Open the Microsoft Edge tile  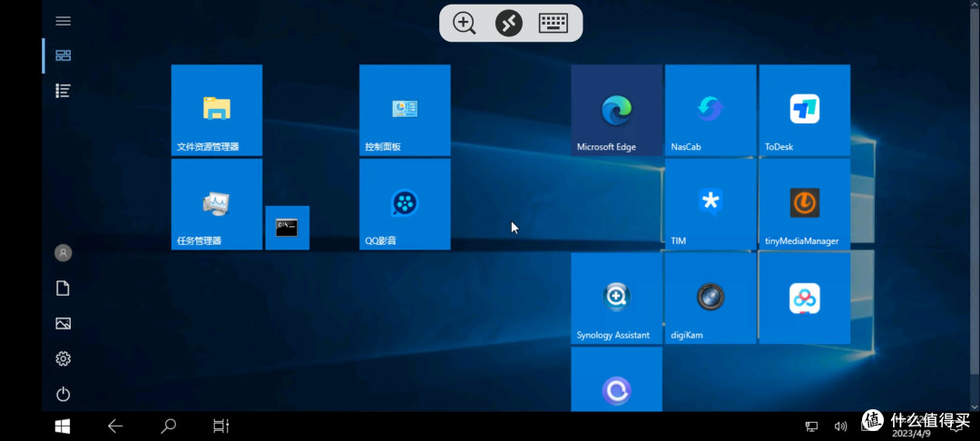[x=616, y=110]
